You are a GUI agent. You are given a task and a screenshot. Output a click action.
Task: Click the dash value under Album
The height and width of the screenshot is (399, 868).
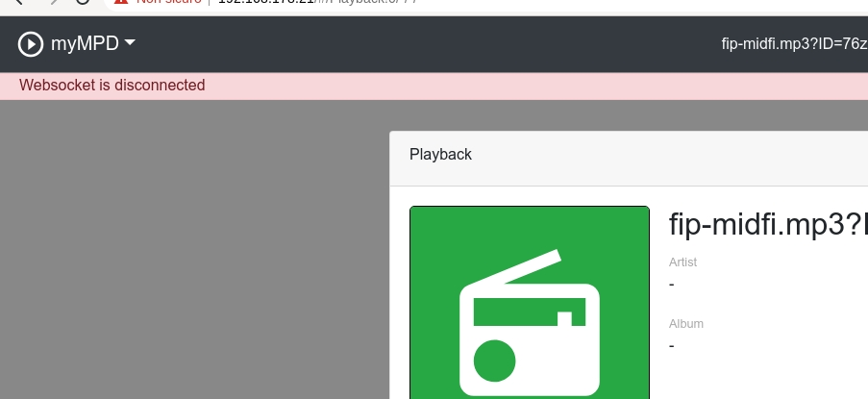pos(672,346)
